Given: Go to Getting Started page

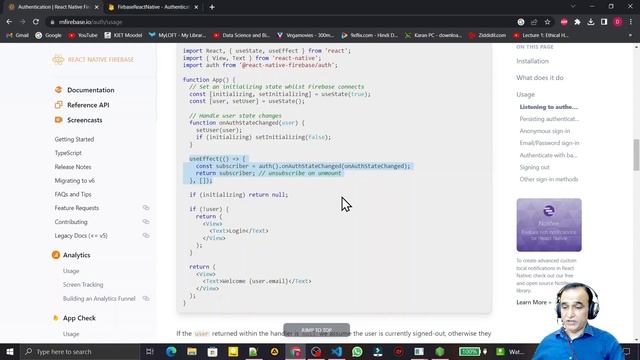Looking at the screenshot, I should [x=74, y=139].
